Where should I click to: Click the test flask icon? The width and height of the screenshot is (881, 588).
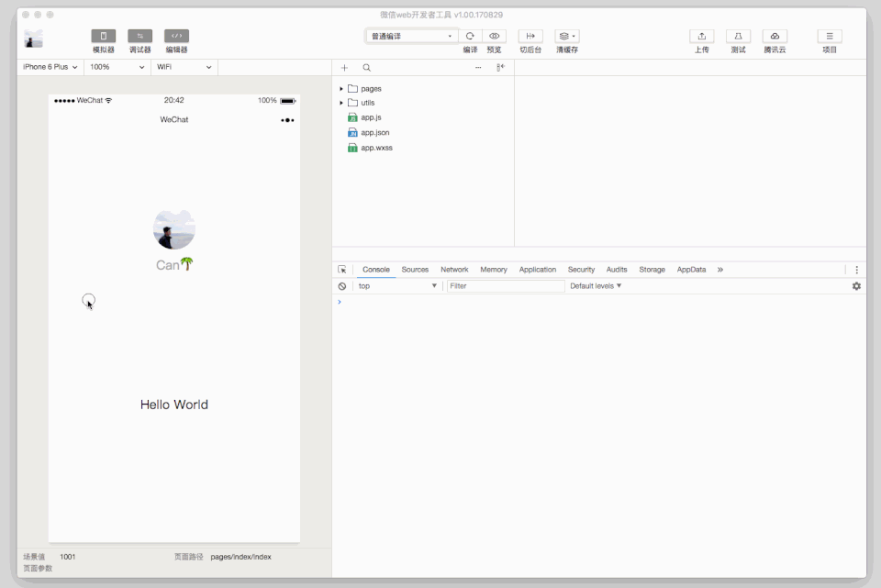coord(738,36)
